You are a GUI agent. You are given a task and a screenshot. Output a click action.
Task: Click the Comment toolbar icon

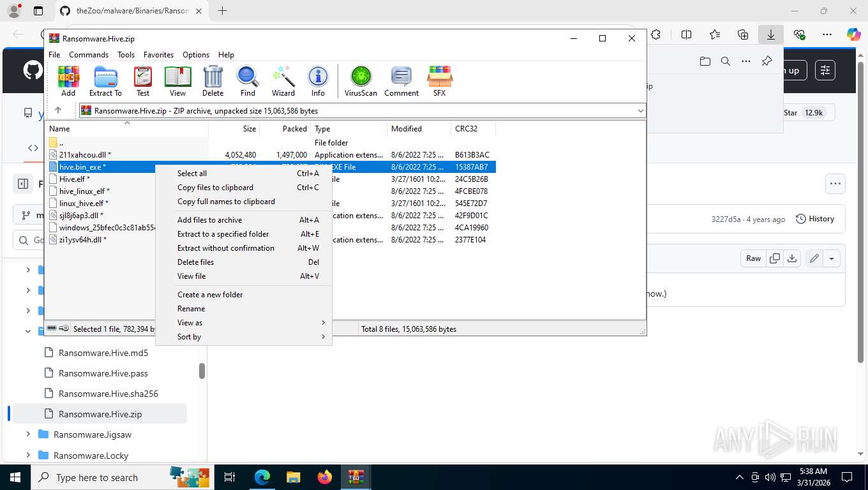coord(401,81)
